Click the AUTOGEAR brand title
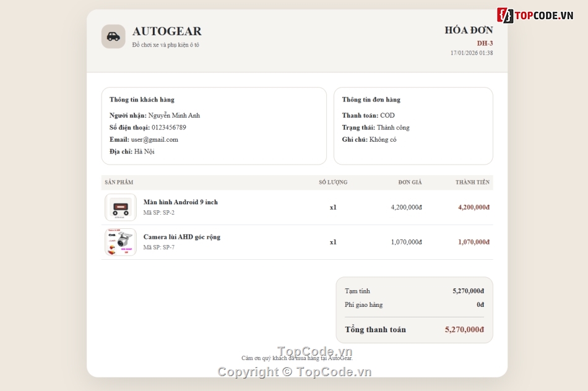 click(x=167, y=31)
